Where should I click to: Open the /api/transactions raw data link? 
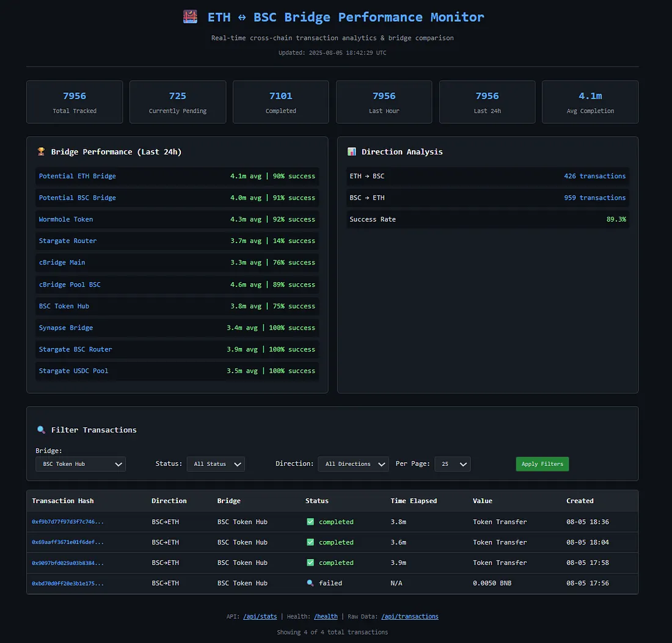pos(409,617)
